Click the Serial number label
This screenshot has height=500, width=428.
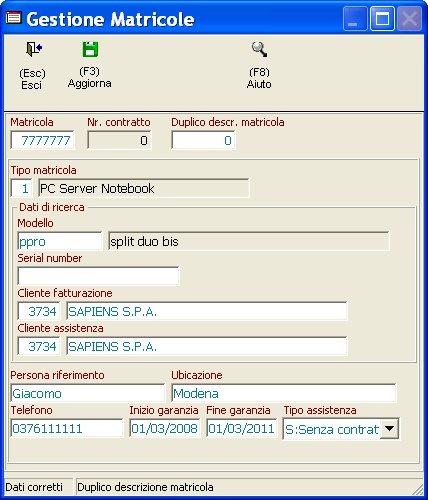(50, 258)
